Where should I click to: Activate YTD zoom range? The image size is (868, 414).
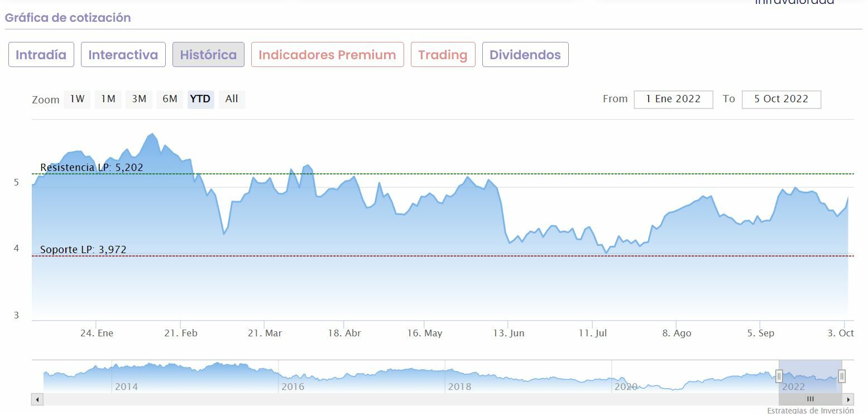coord(200,99)
